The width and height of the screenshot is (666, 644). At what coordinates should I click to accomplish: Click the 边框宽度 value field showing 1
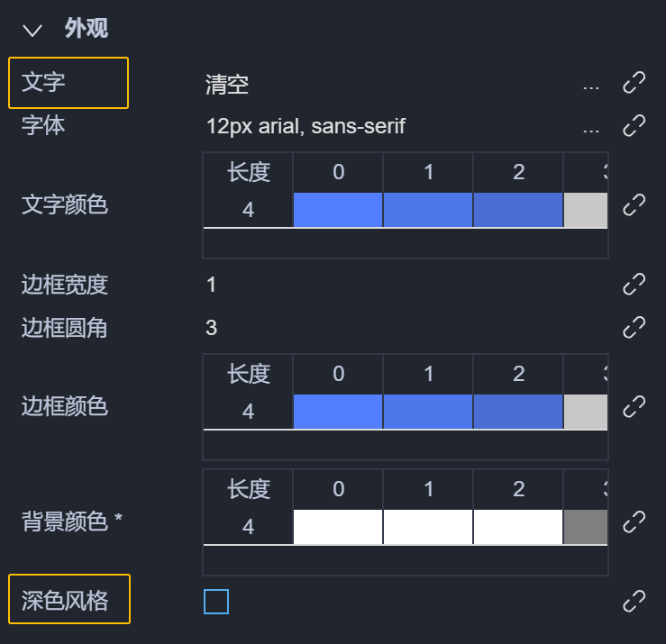212,286
